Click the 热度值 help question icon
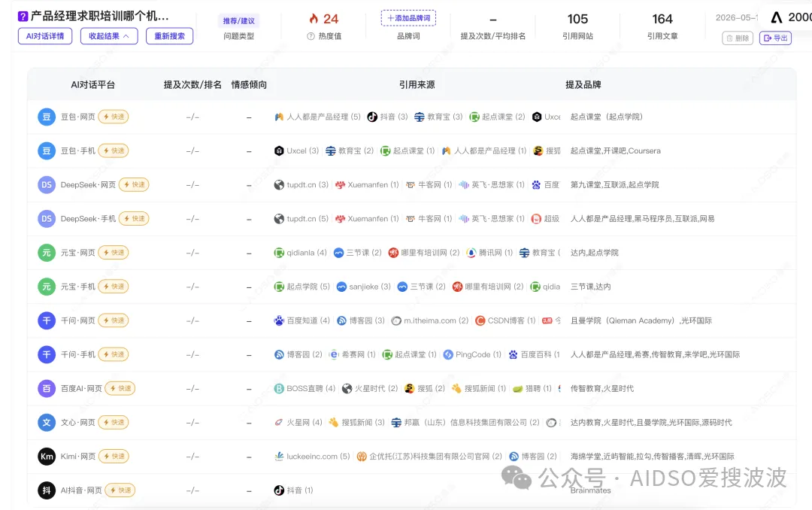This screenshot has width=812, height=510. coord(311,36)
